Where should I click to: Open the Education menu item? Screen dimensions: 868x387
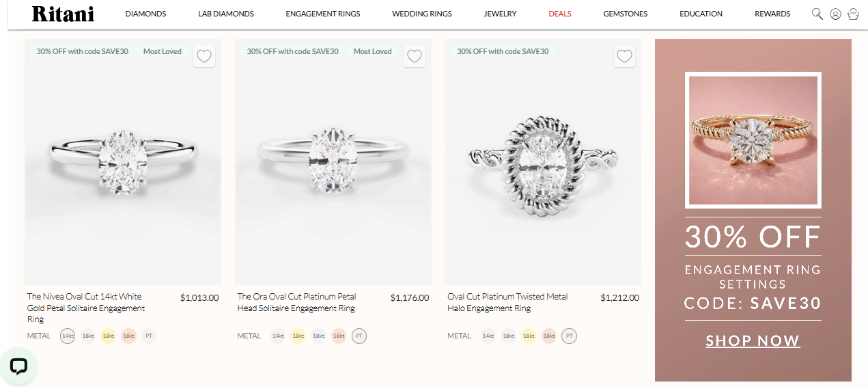[x=701, y=14]
